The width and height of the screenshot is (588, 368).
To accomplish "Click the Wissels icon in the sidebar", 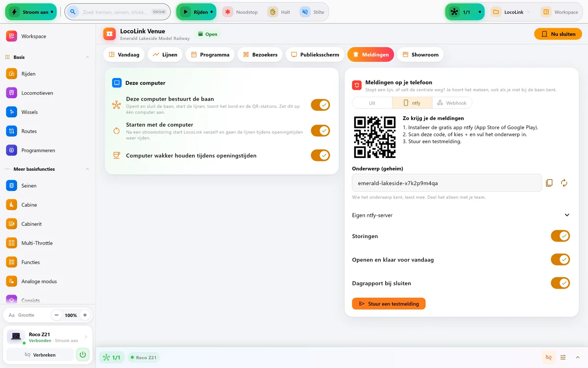I will pyautogui.click(x=12, y=112).
